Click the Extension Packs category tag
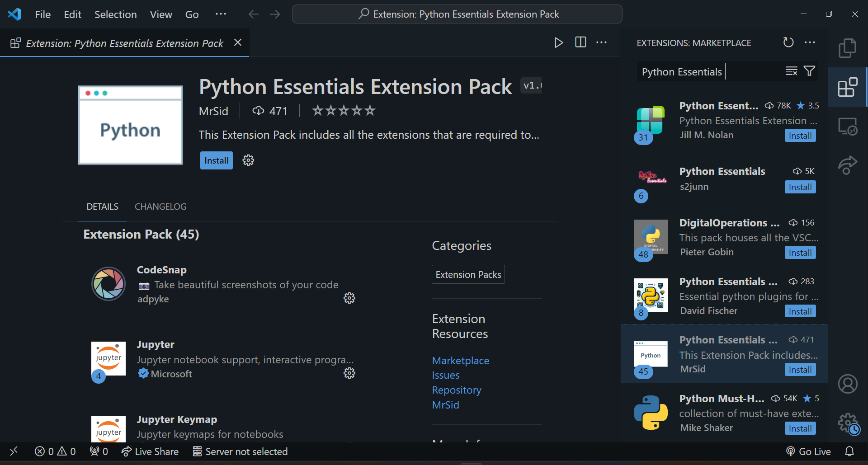 [x=468, y=274]
